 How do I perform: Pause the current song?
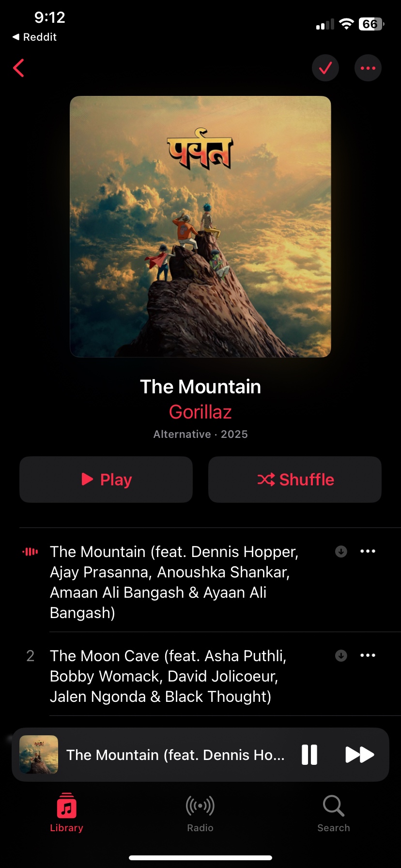(309, 755)
